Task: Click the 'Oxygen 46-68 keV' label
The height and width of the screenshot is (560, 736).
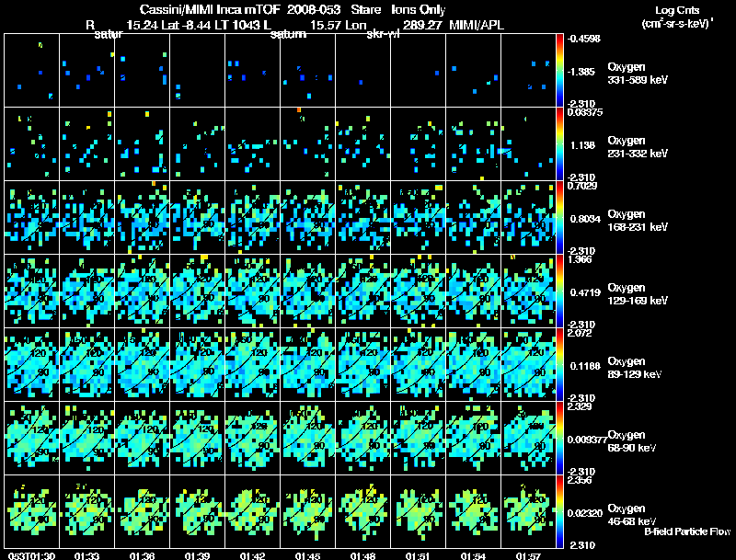Action: point(632,515)
